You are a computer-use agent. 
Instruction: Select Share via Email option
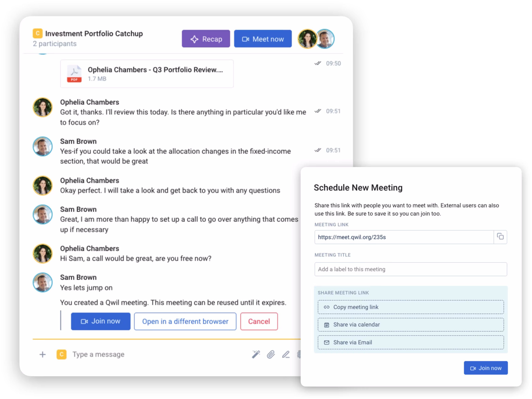tap(411, 342)
